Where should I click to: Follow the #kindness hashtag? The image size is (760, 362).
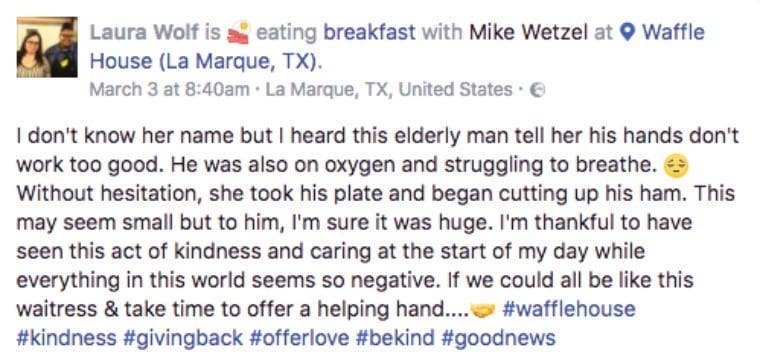(x=66, y=338)
